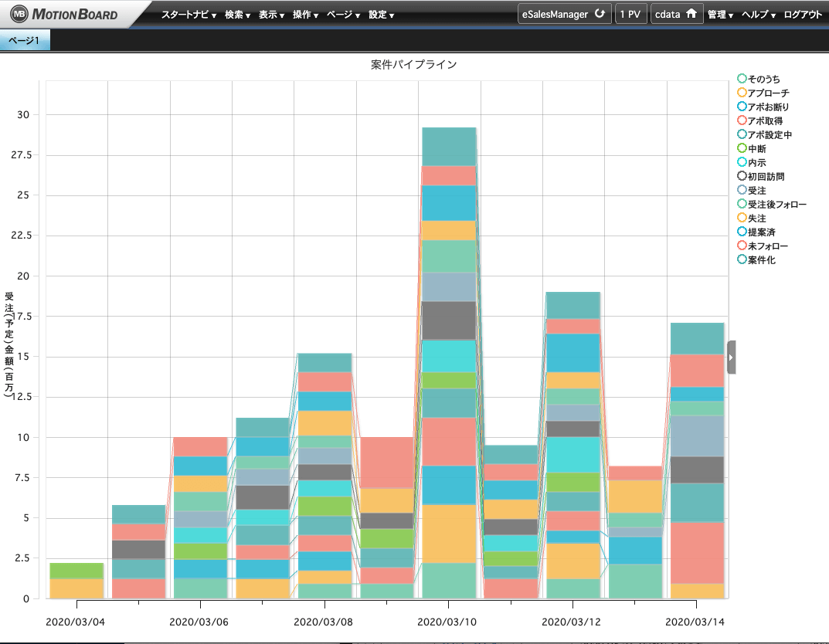Toggle the 内示 legend series
Viewport: 829px width, 644px height.
(x=752, y=162)
